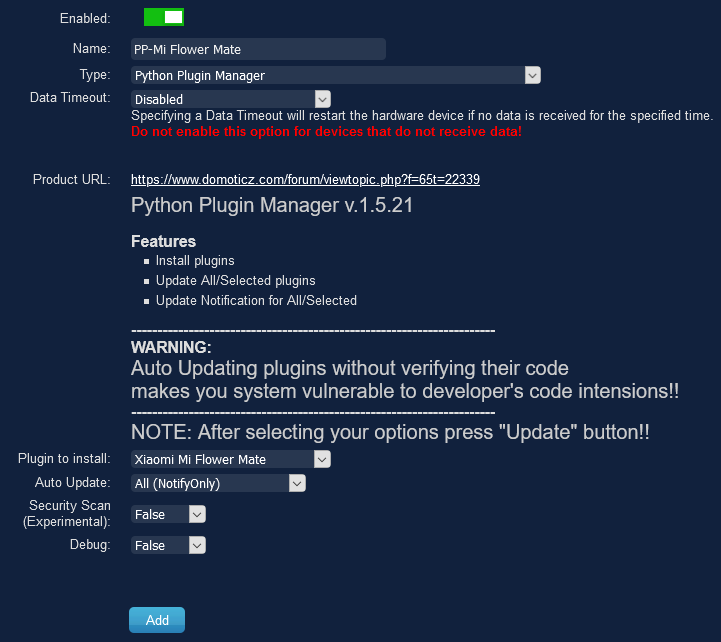Click the WARNING heading text

[171, 347]
